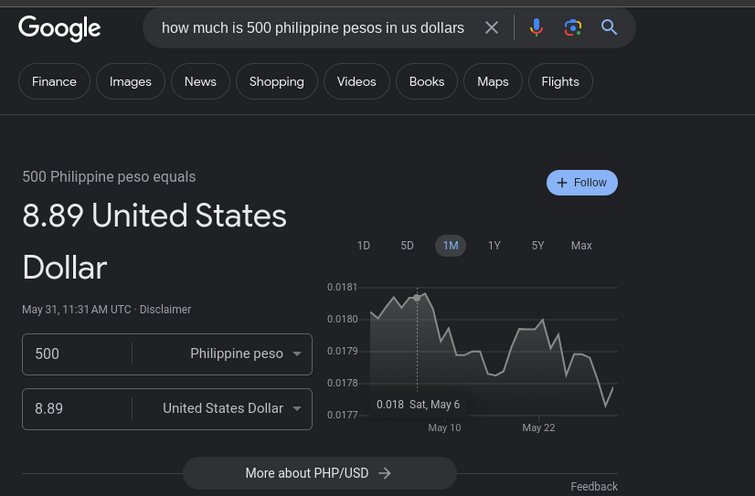Send Feedback on the converter
Screen dimensions: 755x496
(x=594, y=486)
